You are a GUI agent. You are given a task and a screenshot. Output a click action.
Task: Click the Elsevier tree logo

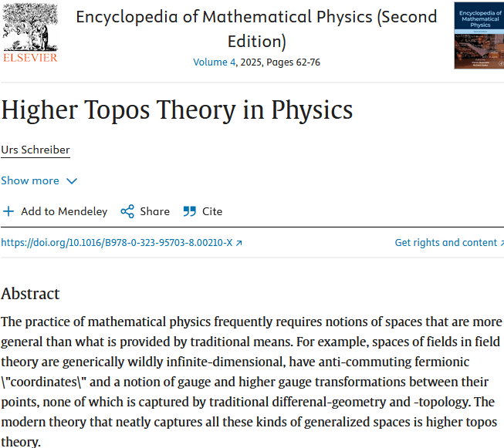tap(30, 27)
